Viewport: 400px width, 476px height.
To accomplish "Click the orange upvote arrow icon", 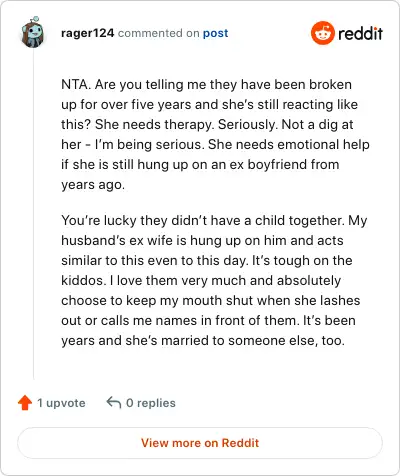I will click(x=25, y=403).
